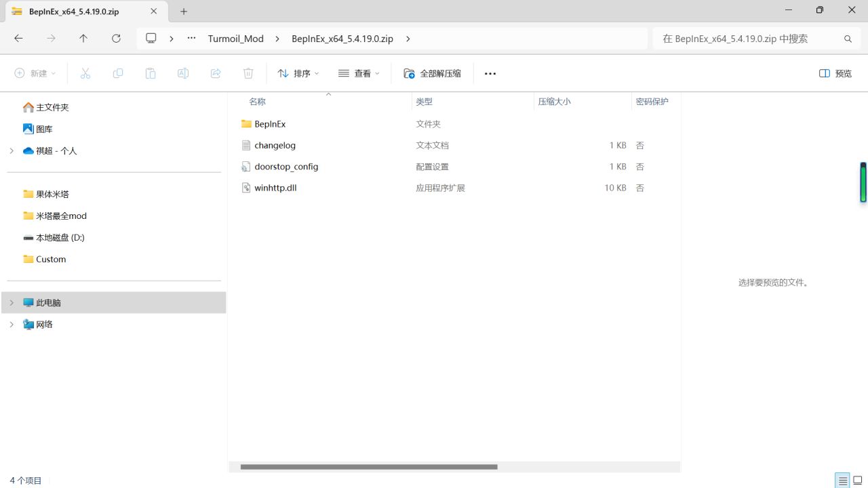Click the horizontal scrollbar thumb in file list

click(369, 467)
